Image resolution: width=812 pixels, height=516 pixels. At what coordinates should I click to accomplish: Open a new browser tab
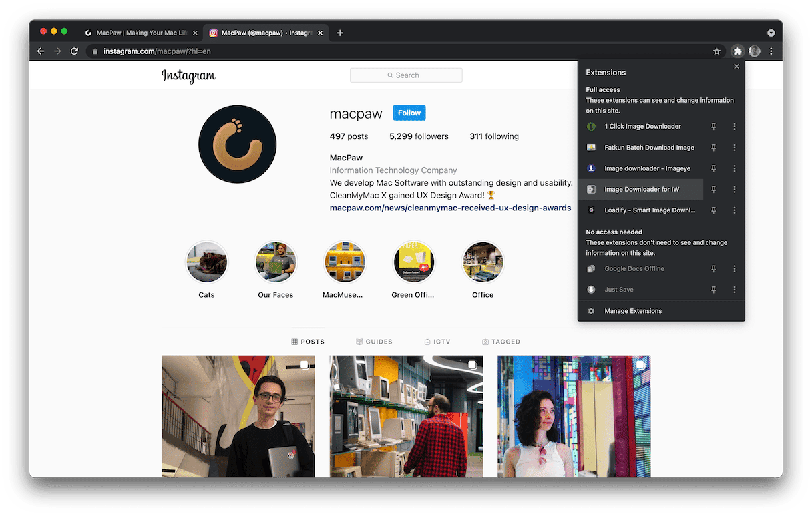click(x=340, y=33)
